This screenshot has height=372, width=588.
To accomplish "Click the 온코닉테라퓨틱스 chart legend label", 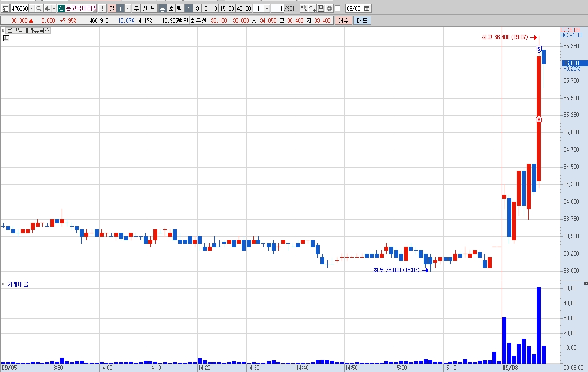I will [28, 30].
